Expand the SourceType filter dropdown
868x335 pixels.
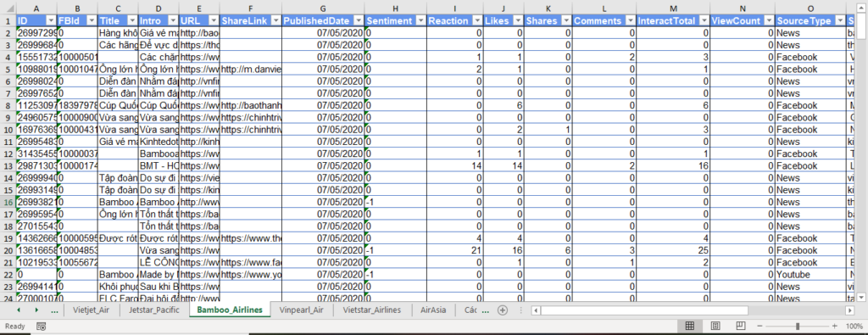(840, 20)
